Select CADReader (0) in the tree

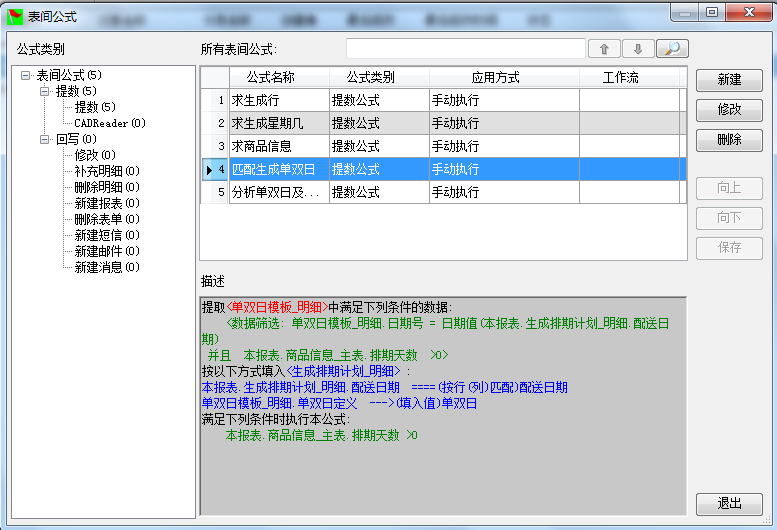click(x=109, y=123)
